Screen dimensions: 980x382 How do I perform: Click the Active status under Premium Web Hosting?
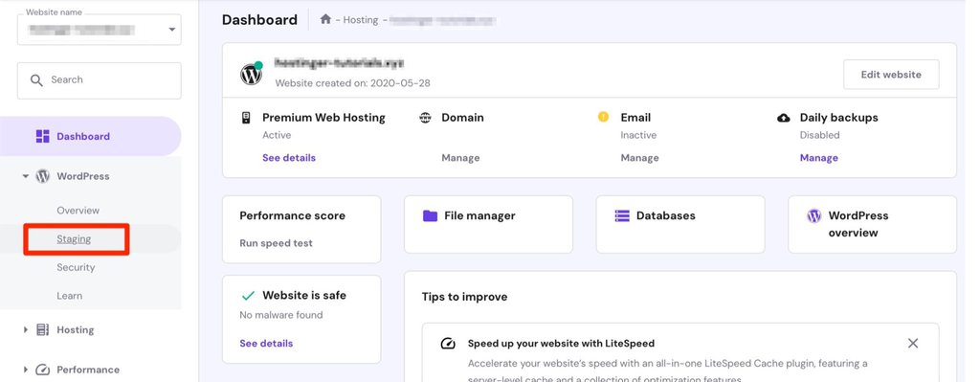tap(277, 135)
